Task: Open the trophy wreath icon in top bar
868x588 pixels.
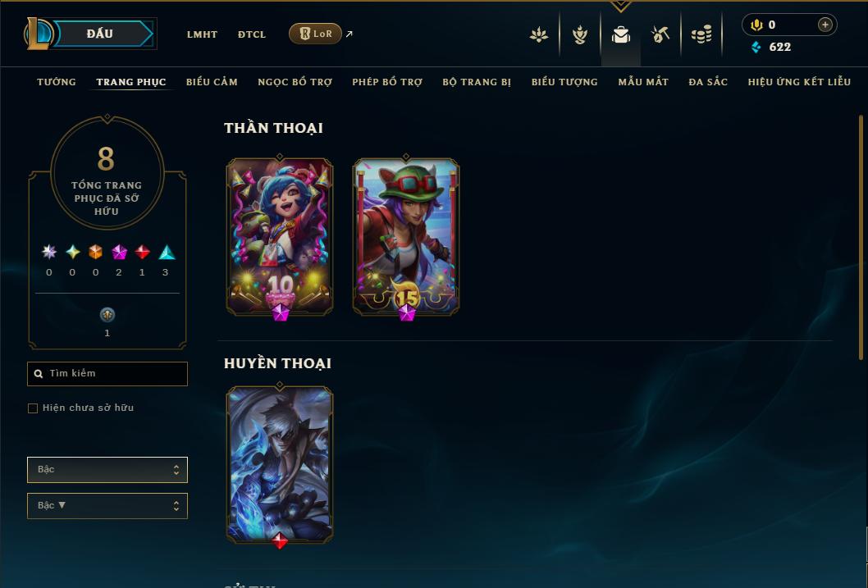Action: [x=579, y=34]
